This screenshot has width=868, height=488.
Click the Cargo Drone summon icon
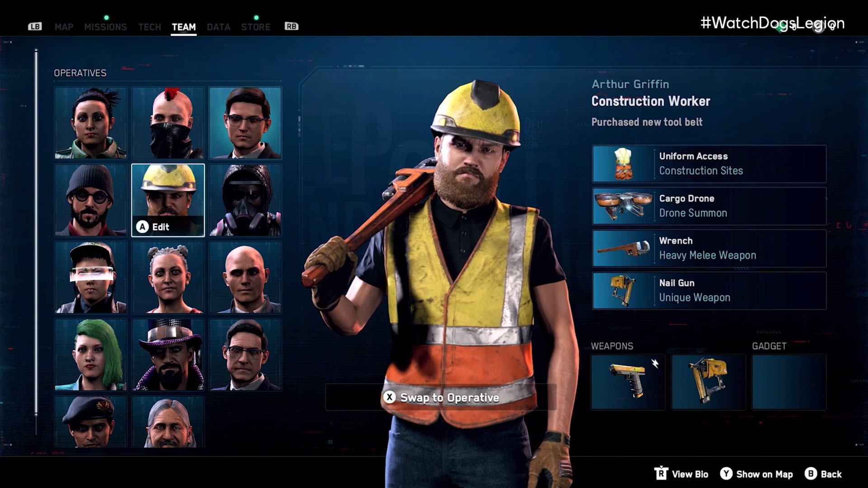[624, 206]
